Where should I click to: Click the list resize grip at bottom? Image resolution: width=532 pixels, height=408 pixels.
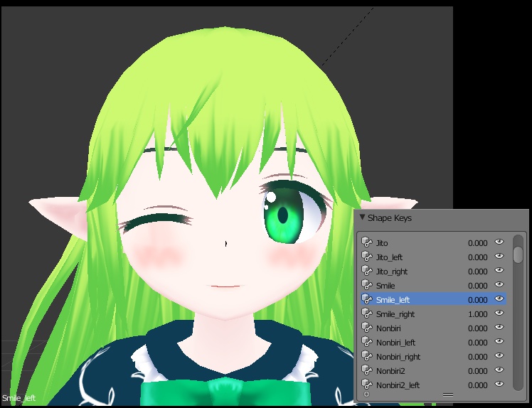point(447,394)
